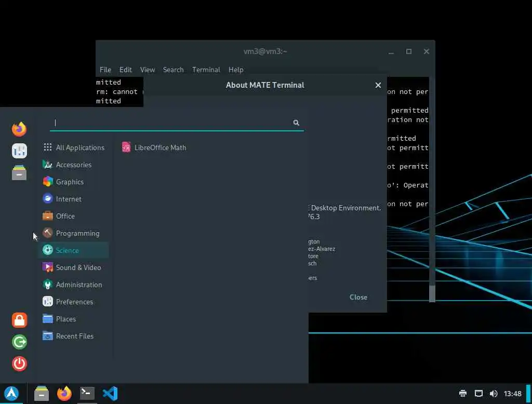Open the File menu in the terminal

click(105, 70)
